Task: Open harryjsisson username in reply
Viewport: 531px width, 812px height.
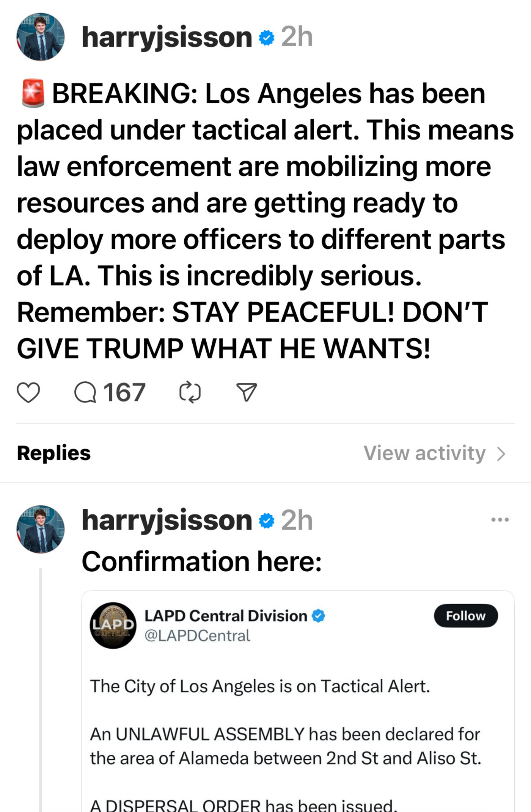Action: point(167,521)
